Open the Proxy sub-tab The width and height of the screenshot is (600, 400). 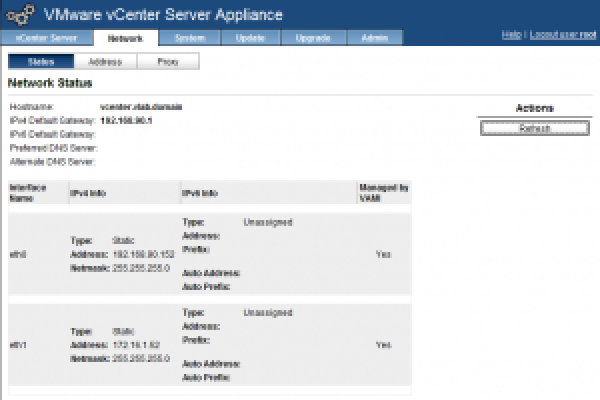[168, 62]
